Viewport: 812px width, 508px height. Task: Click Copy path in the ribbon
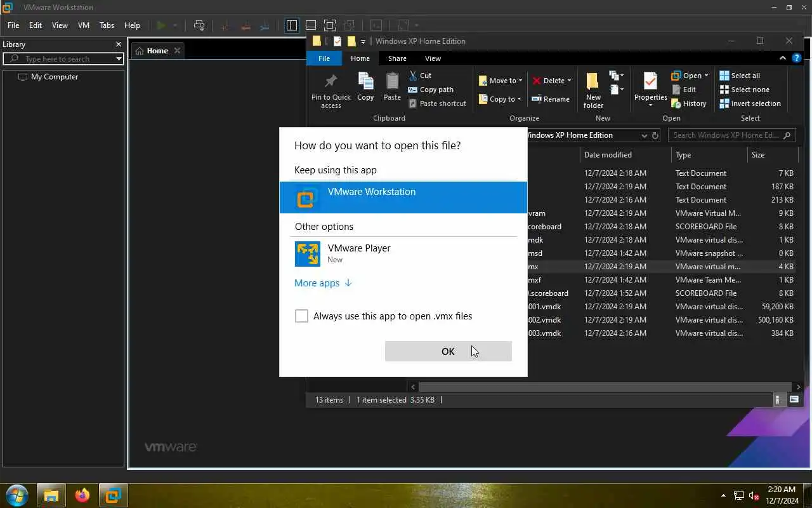[x=431, y=90]
